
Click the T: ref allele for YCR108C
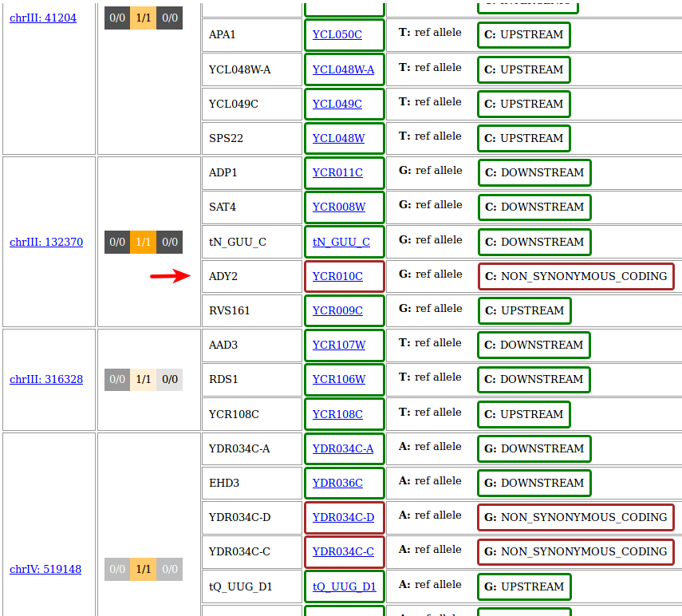coord(430,412)
